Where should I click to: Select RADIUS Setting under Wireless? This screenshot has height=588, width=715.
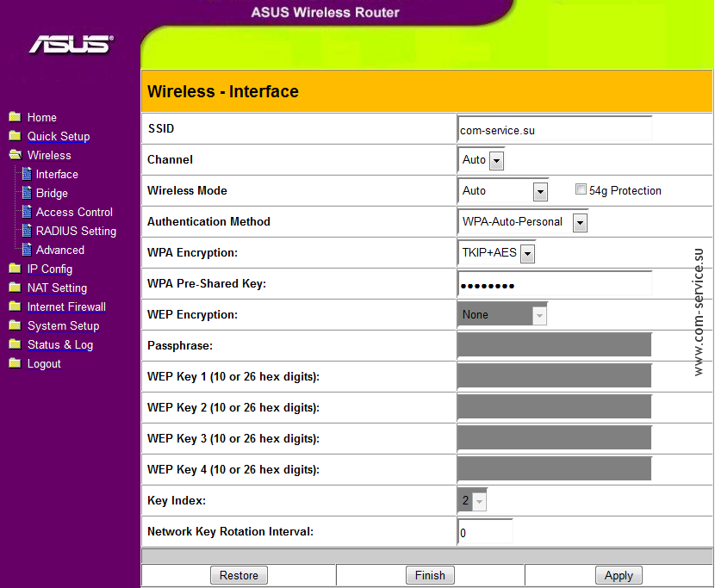point(76,231)
